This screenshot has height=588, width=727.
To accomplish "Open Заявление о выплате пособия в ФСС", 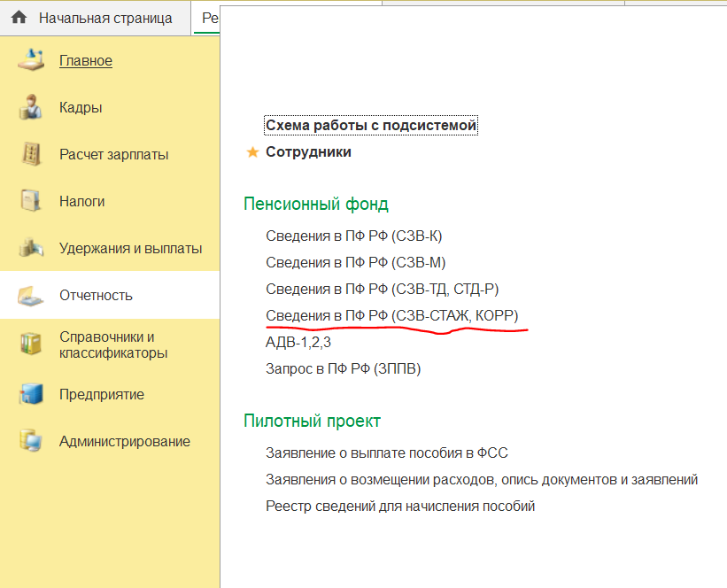I will tap(386, 453).
